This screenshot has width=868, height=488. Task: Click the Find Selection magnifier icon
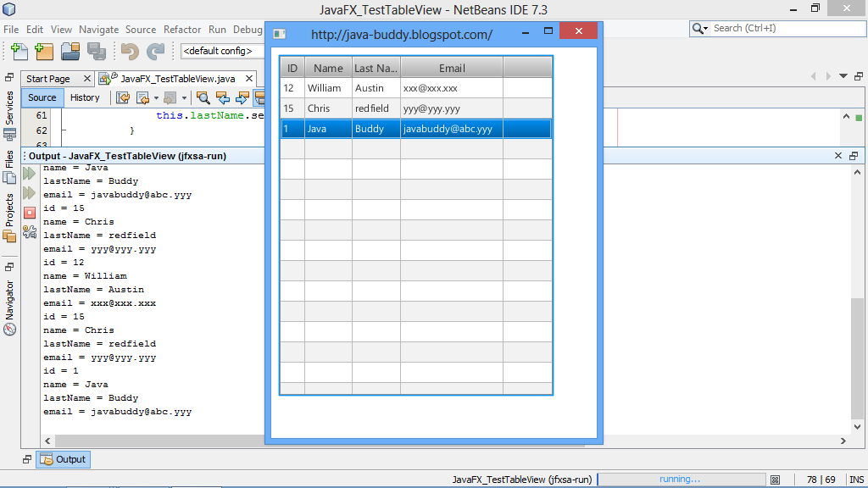pos(203,98)
